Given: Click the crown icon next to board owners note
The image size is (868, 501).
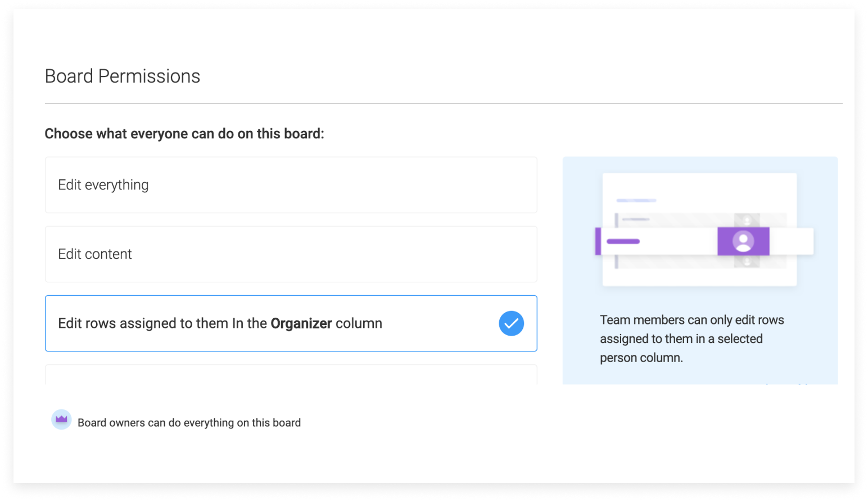Looking at the screenshot, I should (x=62, y=419).
